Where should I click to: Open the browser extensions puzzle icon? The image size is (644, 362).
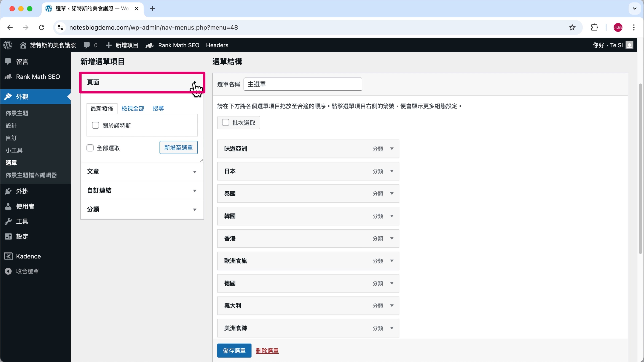pyautogui.click(x=595, y=27)
